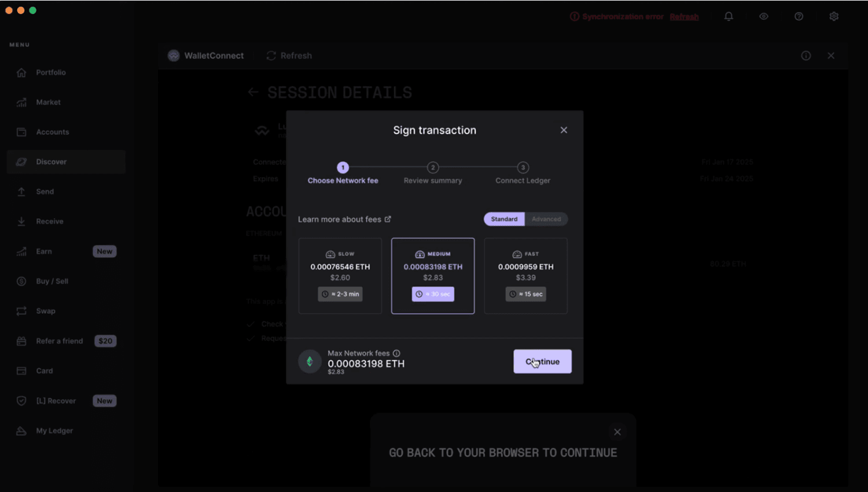
Task: Click the info icon beside Max Network fees
Action: coord(396,353)
